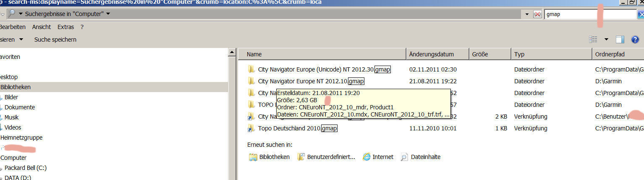The image size is (644, 180).
Task: Open the Organisieren dropdown
Action: [11, 40]
